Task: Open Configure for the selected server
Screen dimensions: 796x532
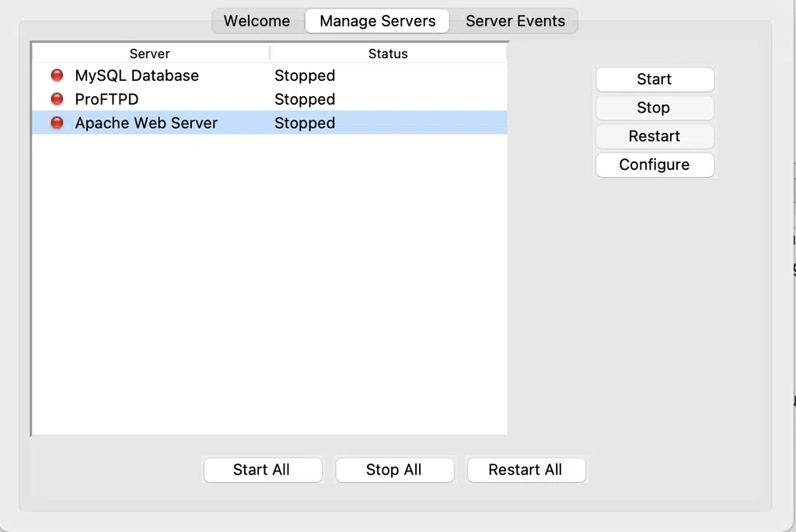Action: tap(655, 165)
